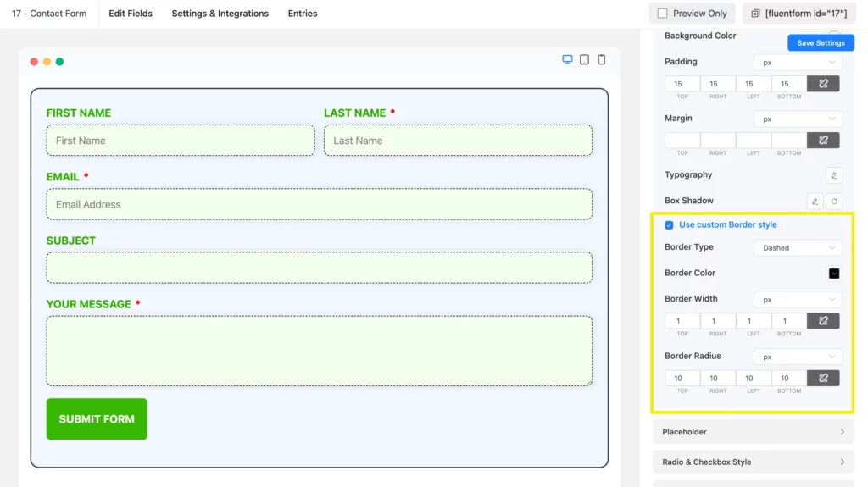Click the 17 - Contact Form title

point(49,14)
